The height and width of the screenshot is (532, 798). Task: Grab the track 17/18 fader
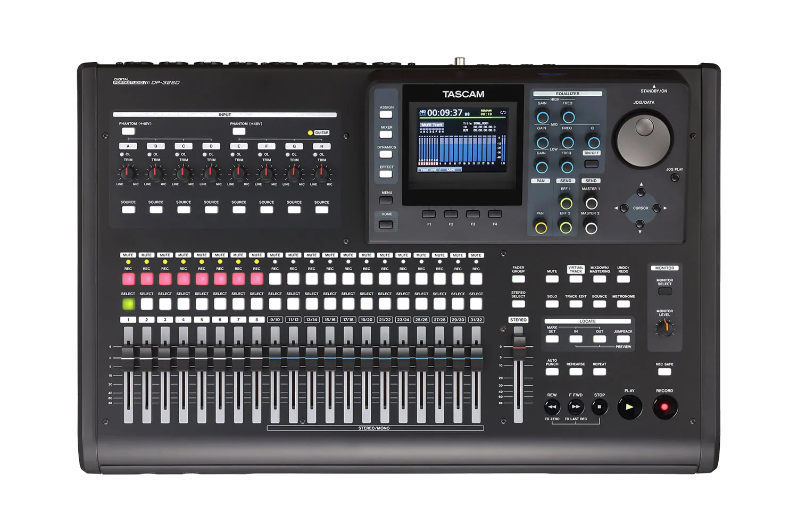(x=348, y=359)
